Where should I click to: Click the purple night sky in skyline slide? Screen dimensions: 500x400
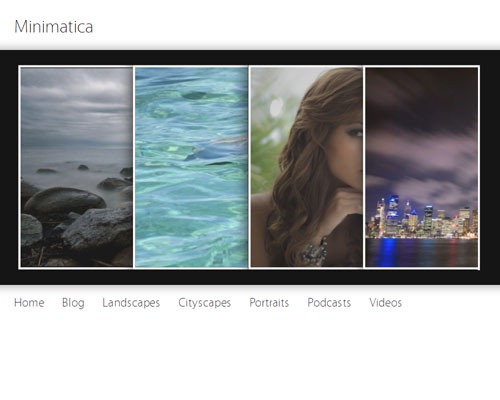coord(422,133)
